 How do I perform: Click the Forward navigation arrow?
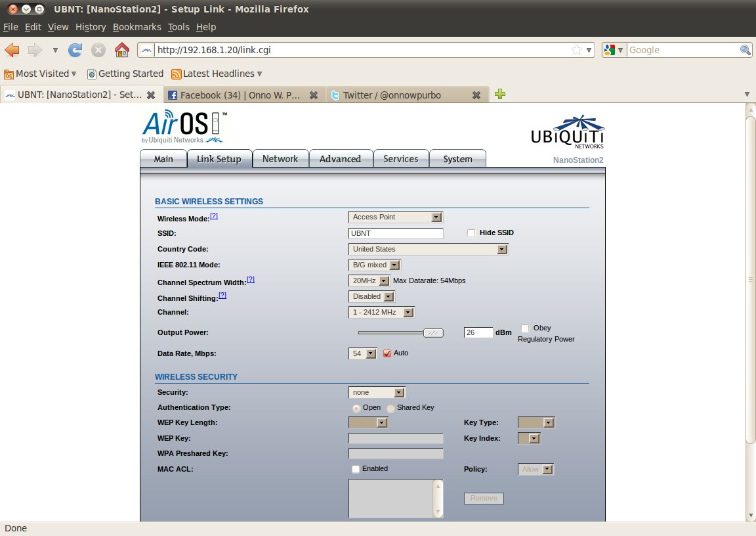[35, 50]
